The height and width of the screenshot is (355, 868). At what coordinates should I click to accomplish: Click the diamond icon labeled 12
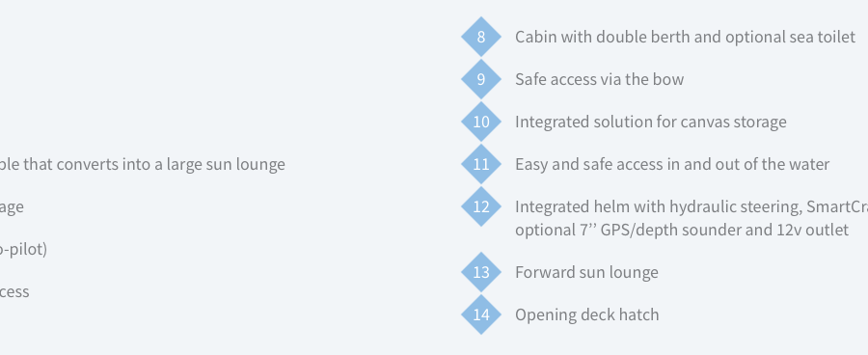[x=481, y=206]
